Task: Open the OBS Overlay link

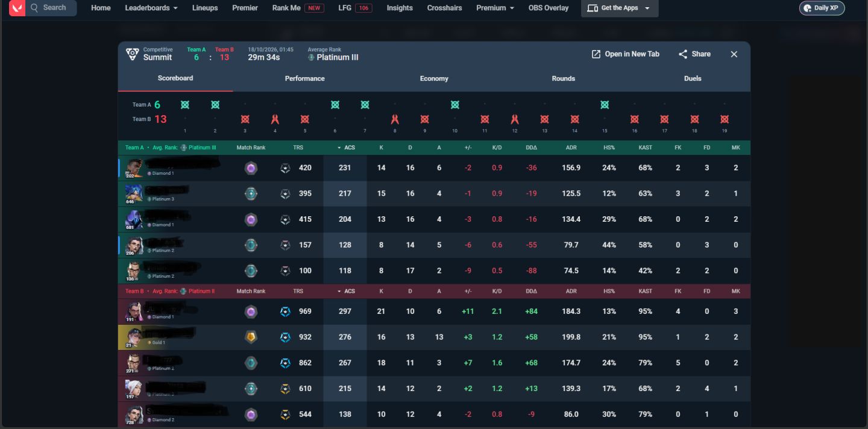Action: tap(549, 8)
